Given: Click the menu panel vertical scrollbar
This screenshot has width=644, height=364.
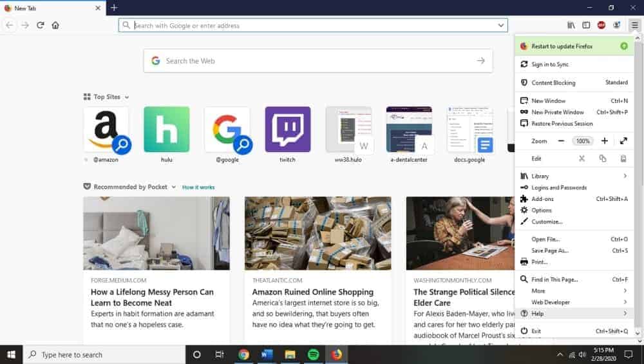Looking at the screenshot, I should point(638,185).
